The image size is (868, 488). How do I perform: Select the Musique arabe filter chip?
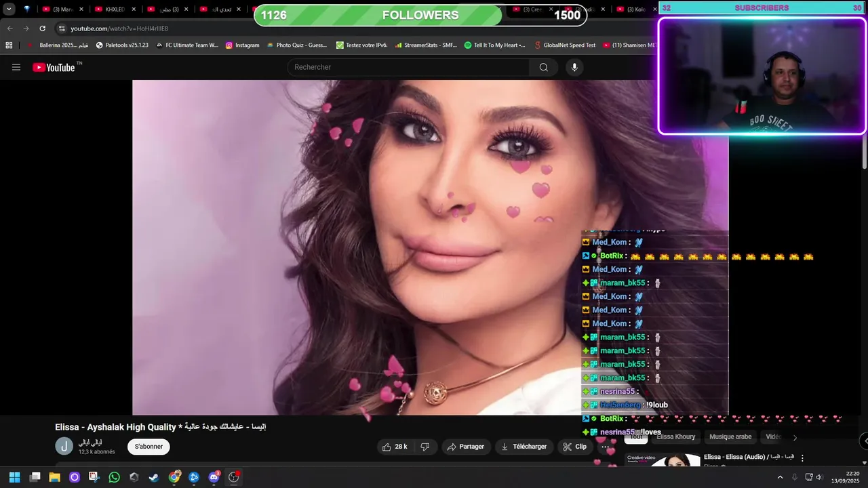(730, 437)
